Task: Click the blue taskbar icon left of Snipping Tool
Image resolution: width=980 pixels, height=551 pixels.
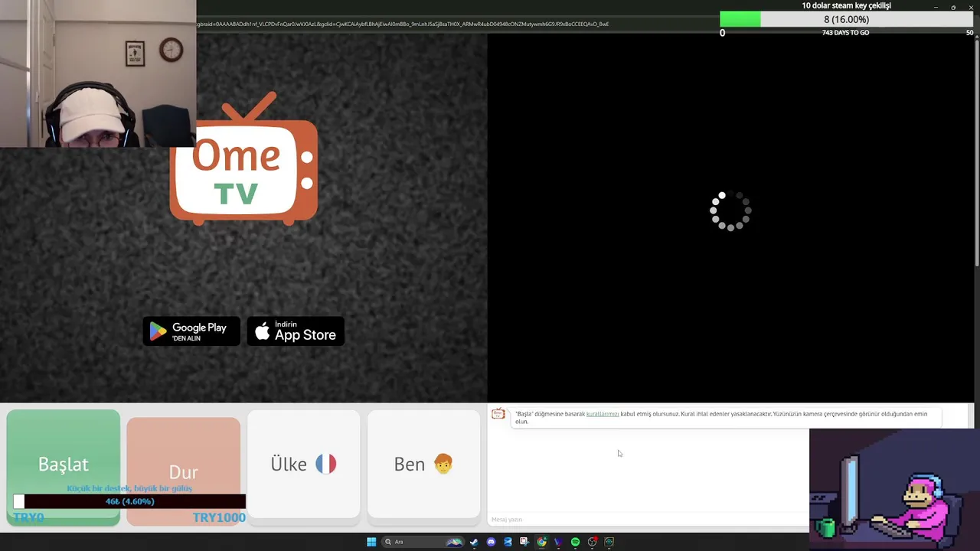Action: (508, 542)
